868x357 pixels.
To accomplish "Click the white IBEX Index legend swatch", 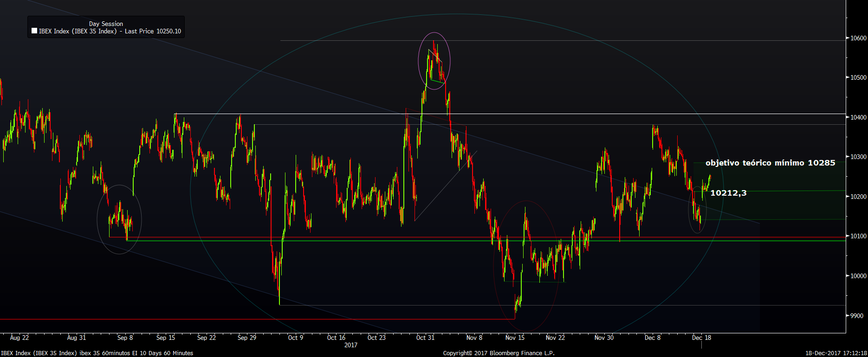I will pyautogui.click(x=34, y=31).
